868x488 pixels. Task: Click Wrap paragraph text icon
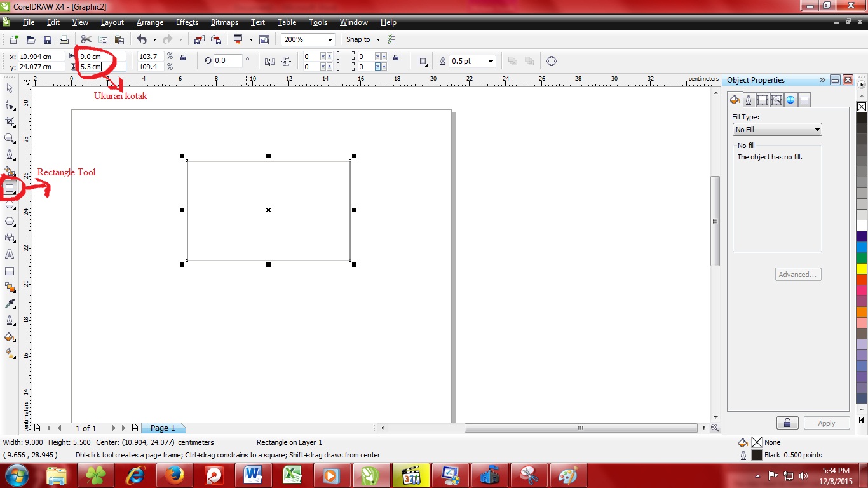[421, 61]
